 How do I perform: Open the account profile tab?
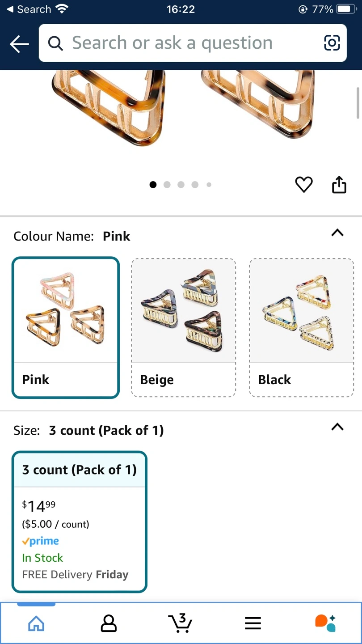coord(109,623)
